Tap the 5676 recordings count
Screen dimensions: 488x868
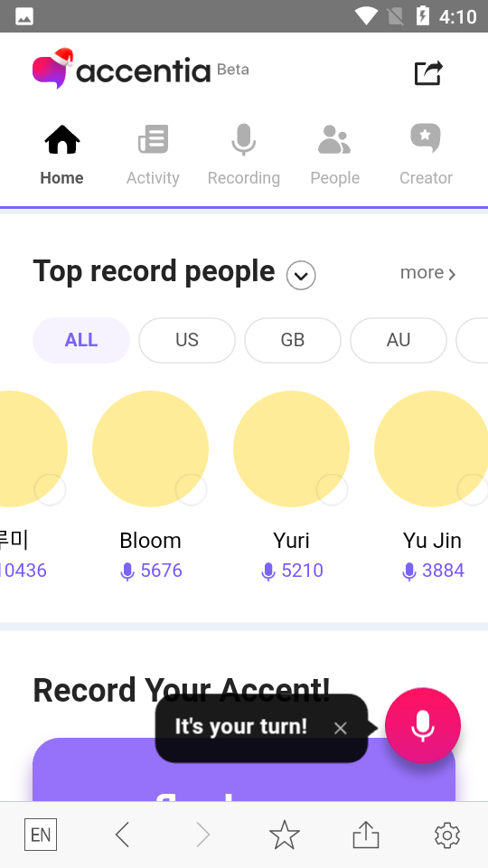coord(151,571)
